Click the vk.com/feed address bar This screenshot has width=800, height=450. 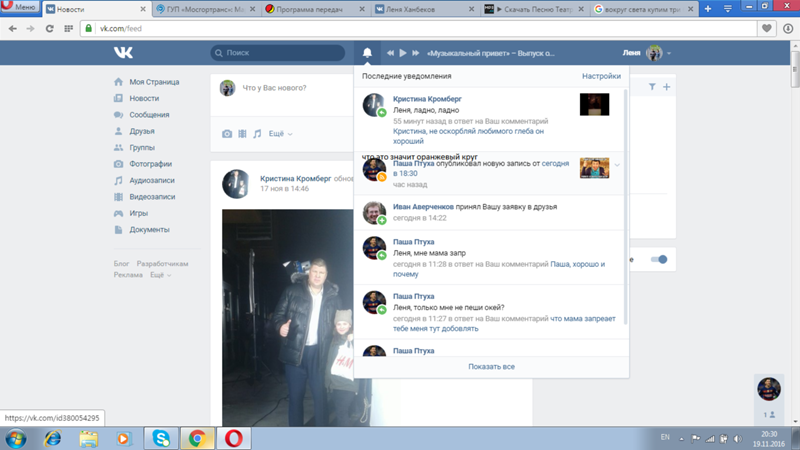tap(418, 29)
